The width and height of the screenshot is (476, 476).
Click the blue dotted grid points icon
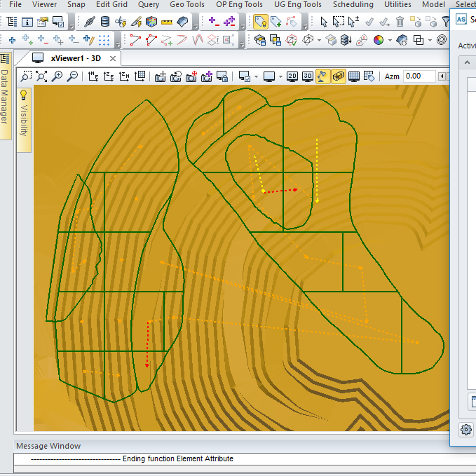[x=104, y=40]
